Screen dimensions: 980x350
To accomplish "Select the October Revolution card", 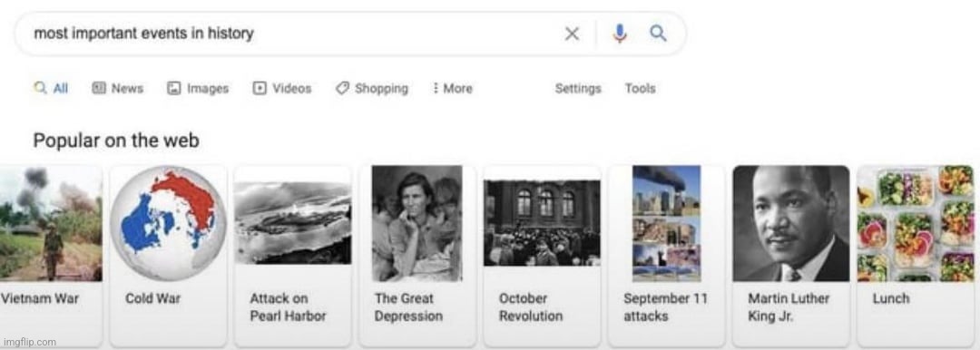I will click(542, 255).
